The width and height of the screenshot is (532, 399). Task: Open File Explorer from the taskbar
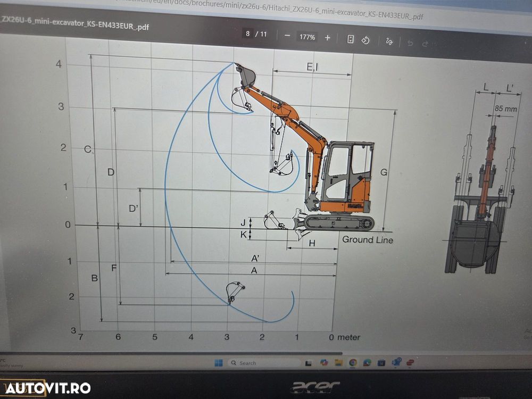(338, 362)
